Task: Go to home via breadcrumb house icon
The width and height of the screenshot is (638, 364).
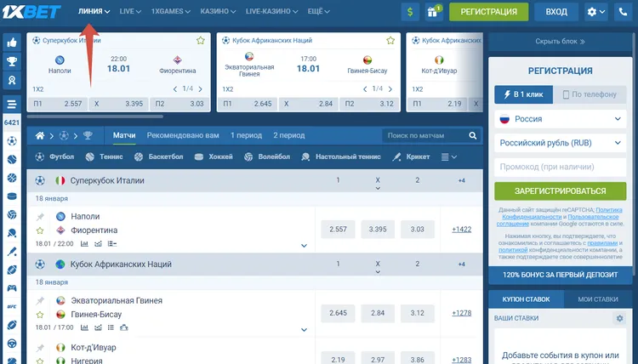Action: pos(40,135)
